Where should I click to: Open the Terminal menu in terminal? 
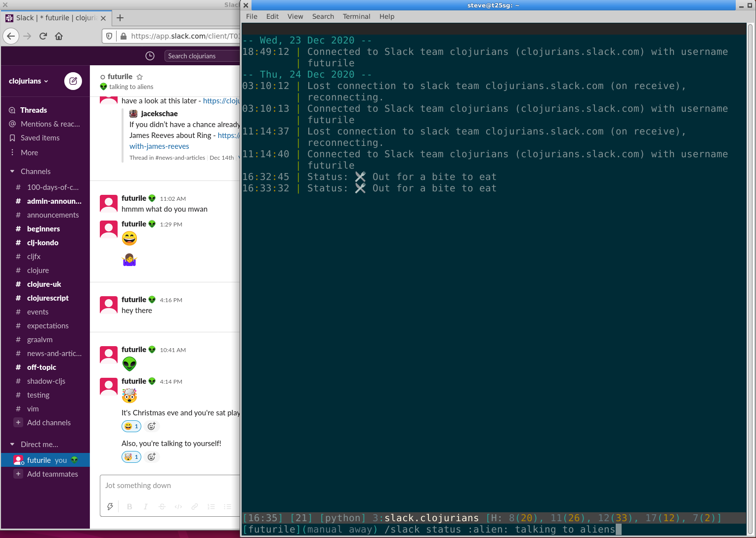tap(356, 16)
